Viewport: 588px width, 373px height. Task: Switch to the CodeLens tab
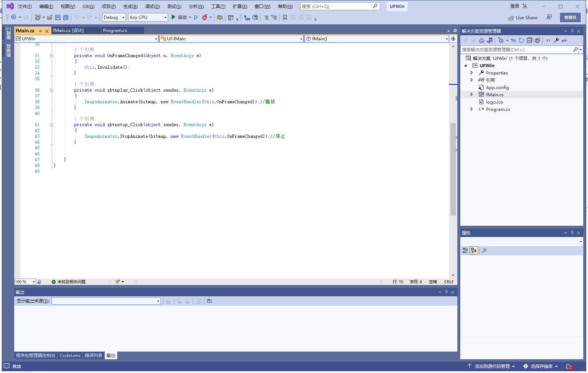[x=70, y=356]
